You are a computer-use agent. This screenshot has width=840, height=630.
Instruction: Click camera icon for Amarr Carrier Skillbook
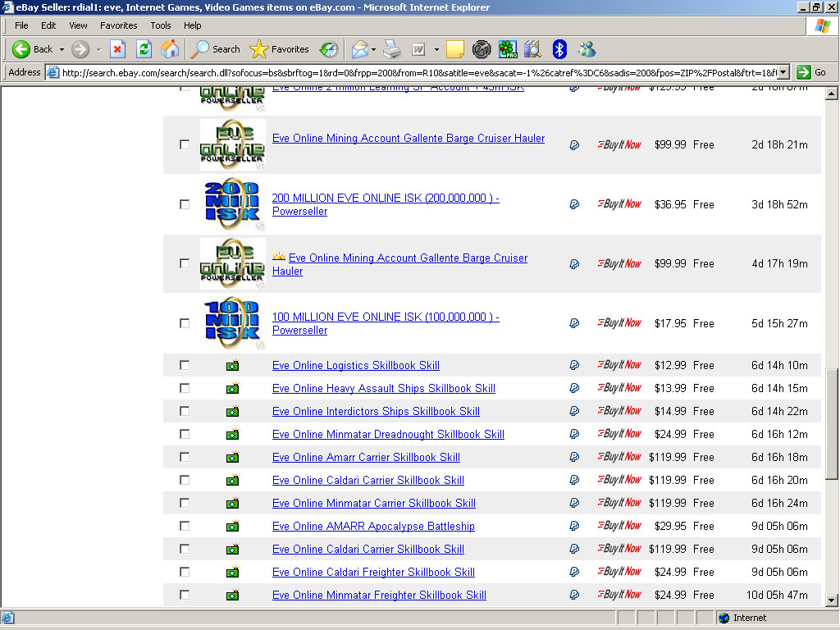(x=232, y=458)
